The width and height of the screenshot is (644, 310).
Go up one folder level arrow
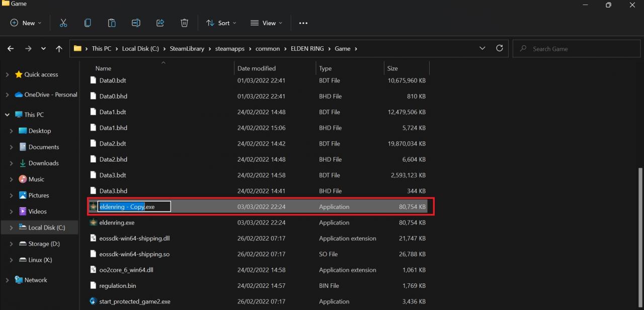pos(59,49)
